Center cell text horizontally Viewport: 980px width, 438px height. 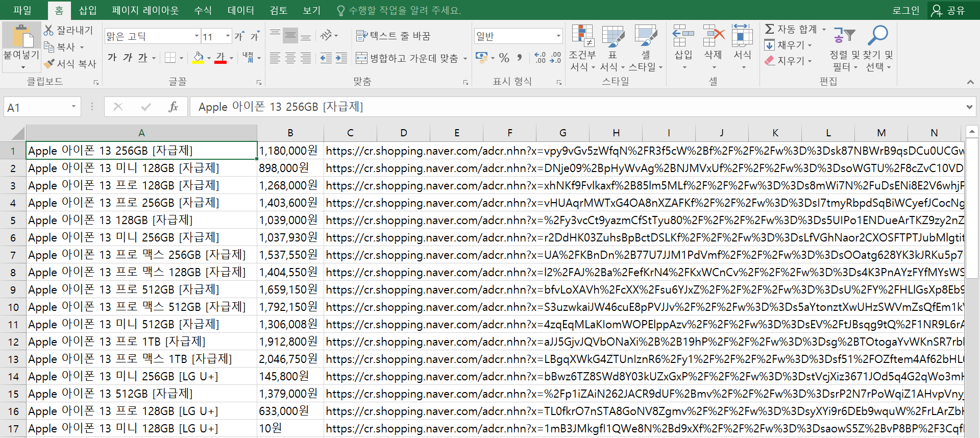[x=290, y=58]
